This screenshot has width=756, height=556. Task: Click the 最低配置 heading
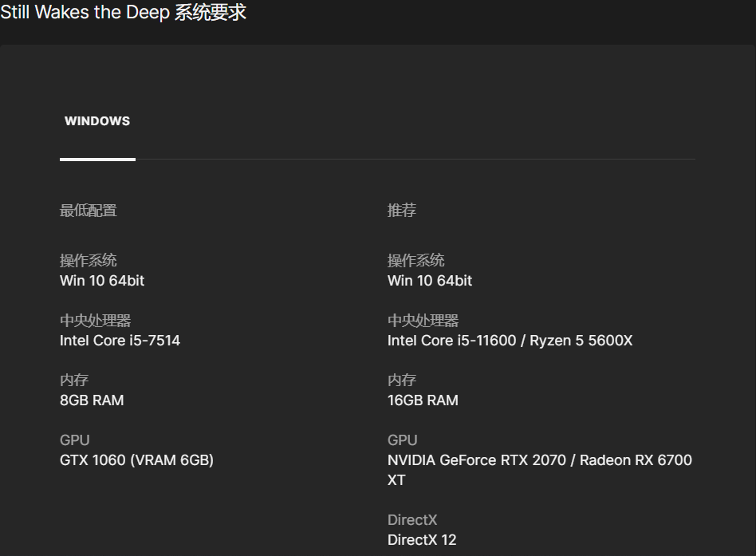click(89, 211)
